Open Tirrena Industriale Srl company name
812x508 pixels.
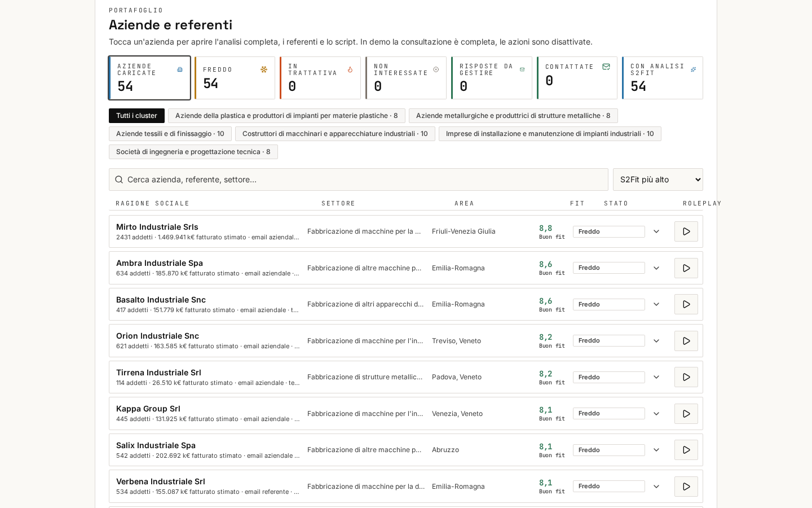158,373
